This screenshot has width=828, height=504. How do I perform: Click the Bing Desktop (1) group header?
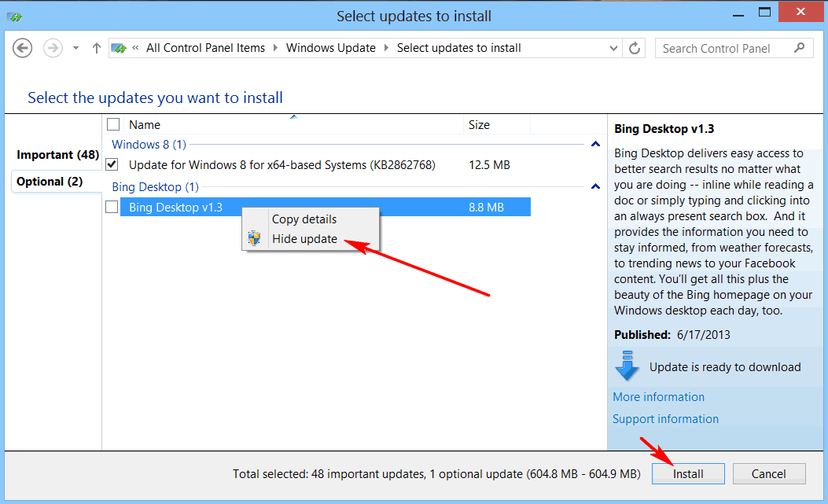pyautogui.click(x=155, y=187)
